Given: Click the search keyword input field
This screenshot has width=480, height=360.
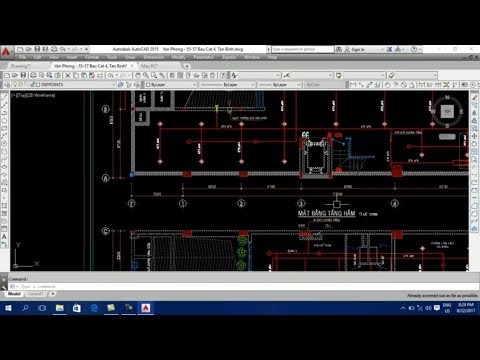Looking at the screenshot, I should click(303, 49).
